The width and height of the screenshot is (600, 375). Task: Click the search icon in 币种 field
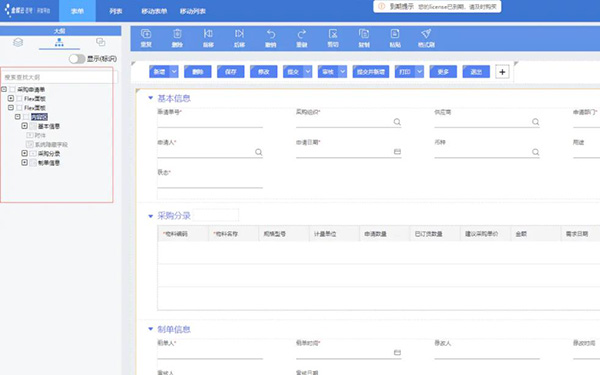[x=535, y=152]
